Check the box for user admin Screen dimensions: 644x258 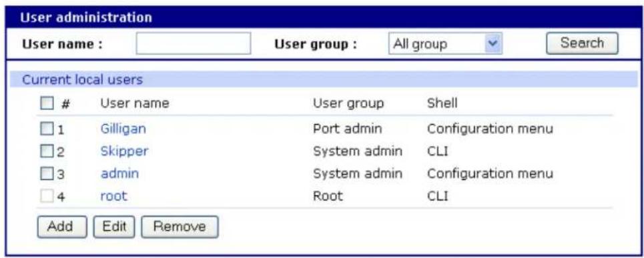pos(47,174)
